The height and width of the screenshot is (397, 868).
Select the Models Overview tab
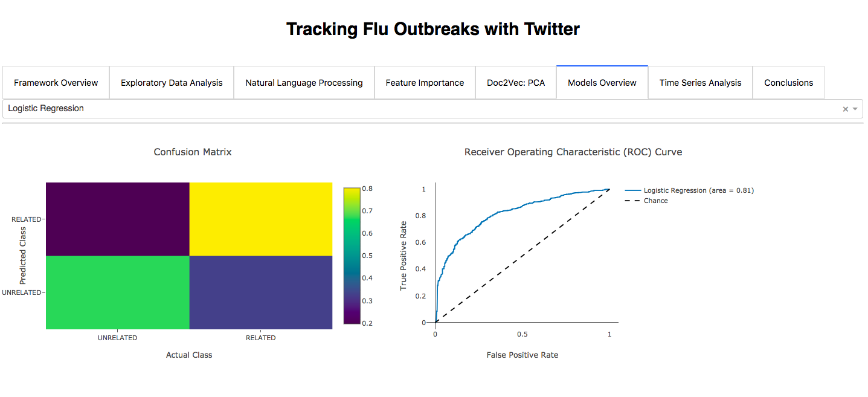pos(602,83)
